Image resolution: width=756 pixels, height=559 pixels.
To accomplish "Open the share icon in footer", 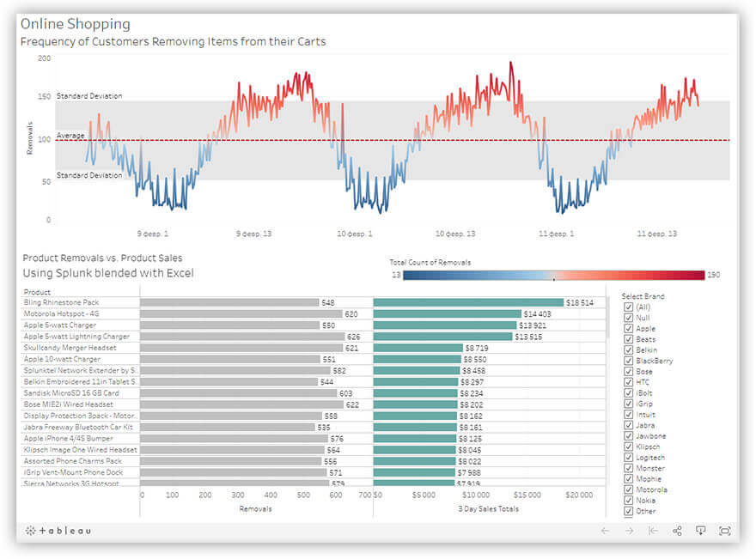I will 677,531.
